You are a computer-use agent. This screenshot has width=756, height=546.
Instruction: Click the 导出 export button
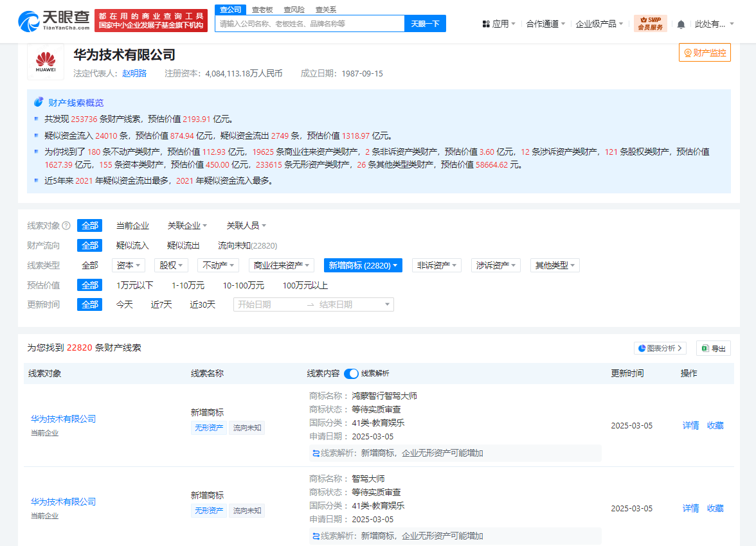coord(713,348)
